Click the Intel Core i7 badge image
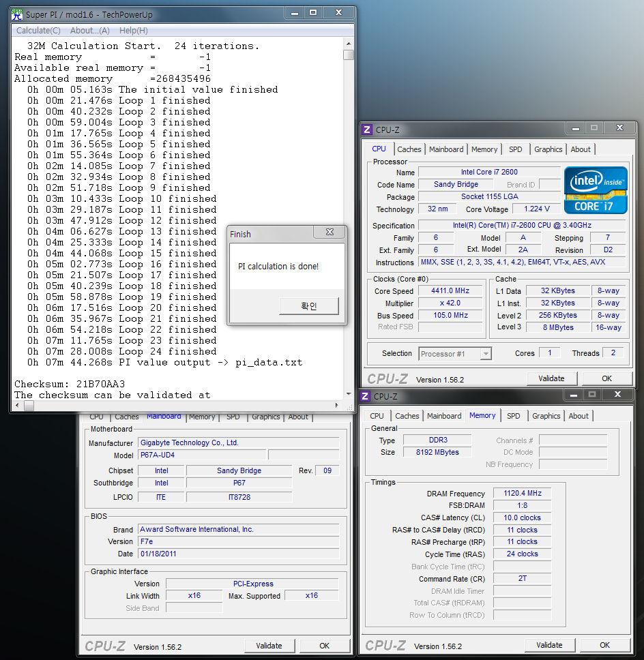This screenshot has width=644, height=660. (596, 190)
